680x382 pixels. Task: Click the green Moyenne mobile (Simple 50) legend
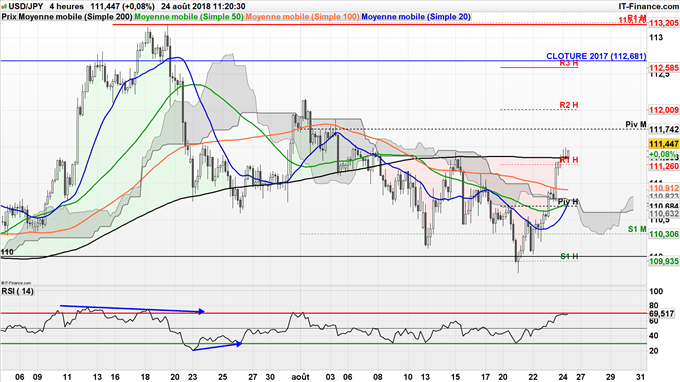(x=189, y=16)
